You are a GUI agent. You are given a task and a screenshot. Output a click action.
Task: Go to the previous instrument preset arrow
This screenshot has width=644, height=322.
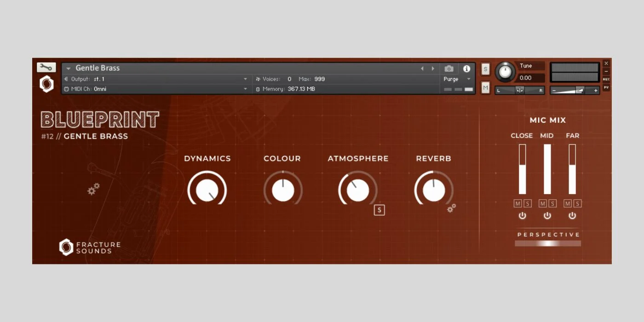[x=422, y=69]
